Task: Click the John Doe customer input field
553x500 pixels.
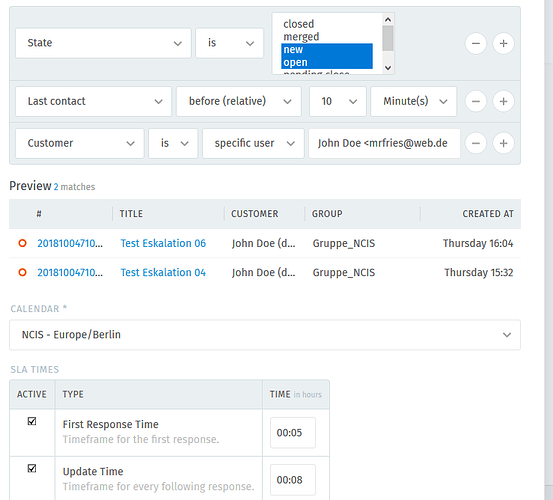Action: [384, 143]
